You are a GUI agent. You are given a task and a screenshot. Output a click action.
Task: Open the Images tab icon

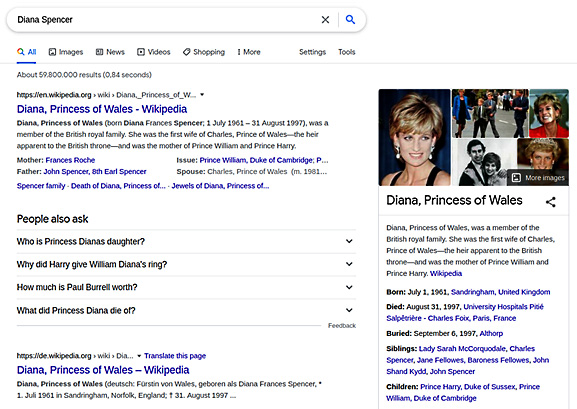point(52,52)
